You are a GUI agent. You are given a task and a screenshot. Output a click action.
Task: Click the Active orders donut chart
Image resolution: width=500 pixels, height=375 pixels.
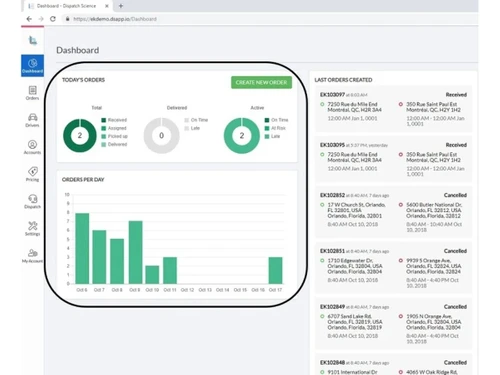[242, 135]
